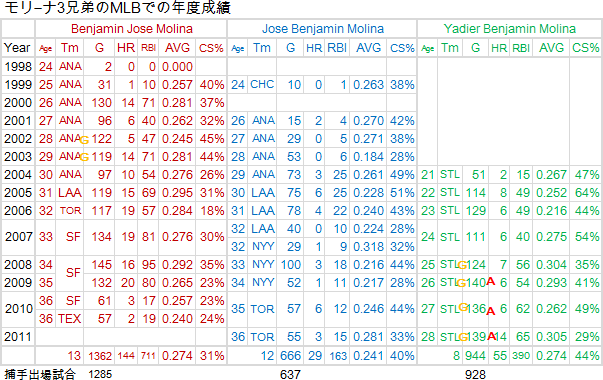The height and width of the screenshot is (380, 603).
Task: Click Jose's 0.184 average in 2003
Action: pyautogui.click(x=368, y=157)
